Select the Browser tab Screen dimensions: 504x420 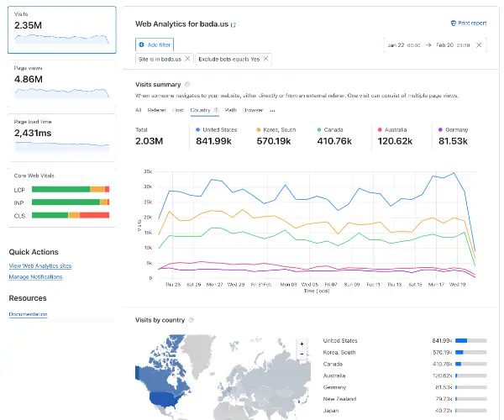click(x=253, y=110)
